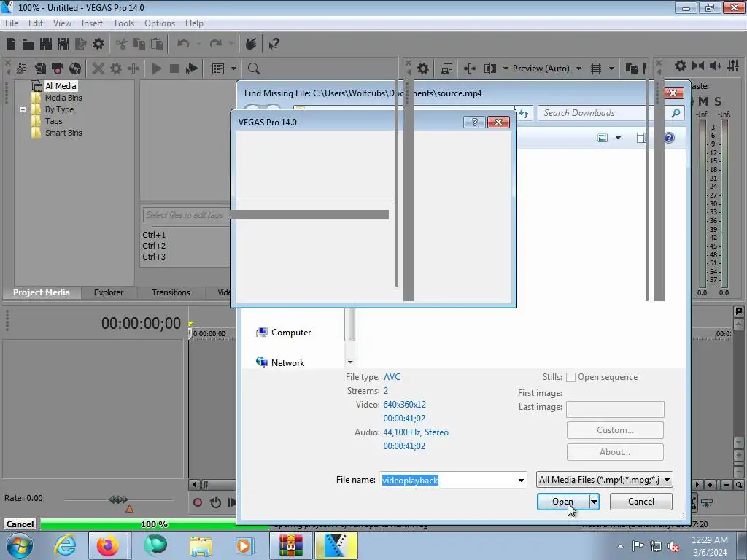Open WinRAR from the taskbar
This screenshot has height=560, width=747.
point(290,545)
